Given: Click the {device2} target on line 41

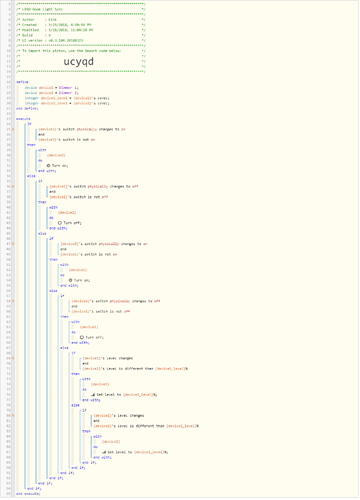Looking at the screenshot, I should click(x=67, y=213).
